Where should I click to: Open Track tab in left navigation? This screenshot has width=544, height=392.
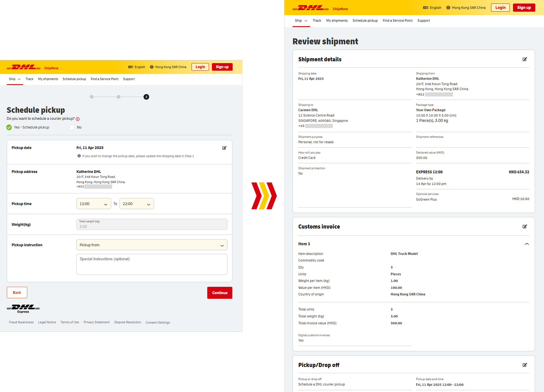coord(29,79)
